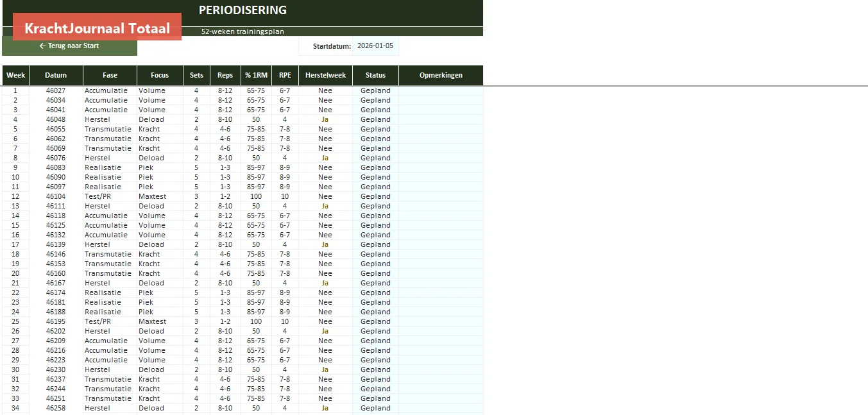This screenshot has height=415, width=868.
Task: Select date cell 46027 in week 1
Action: point(56,90)
